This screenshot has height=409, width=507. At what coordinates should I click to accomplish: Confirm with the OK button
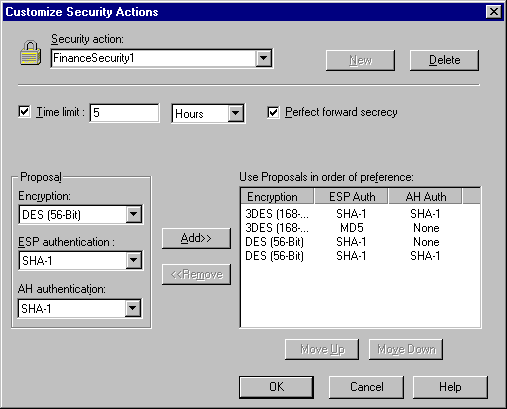point(276,387)
